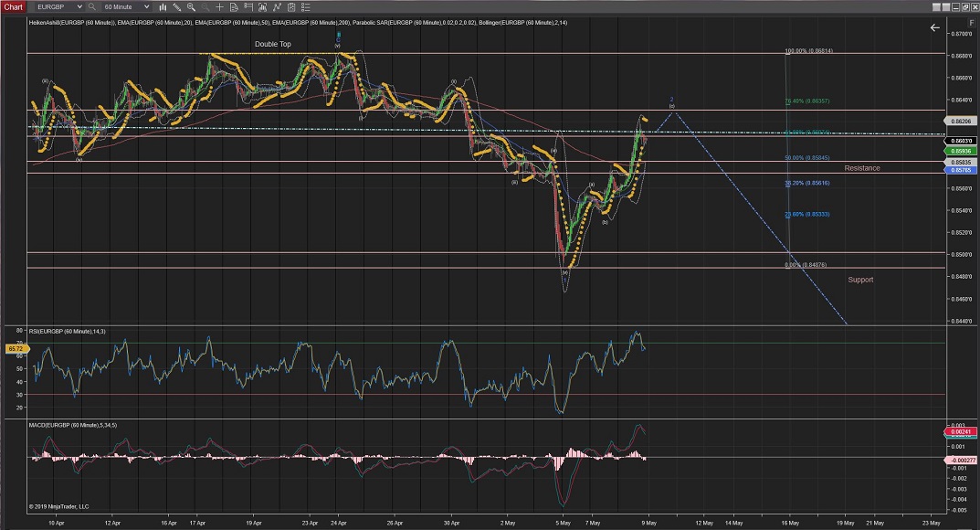This screenshot has height=530, width=980.
Task: Expand the EURGBP instrument dropdown
Action: pos(79,6)
